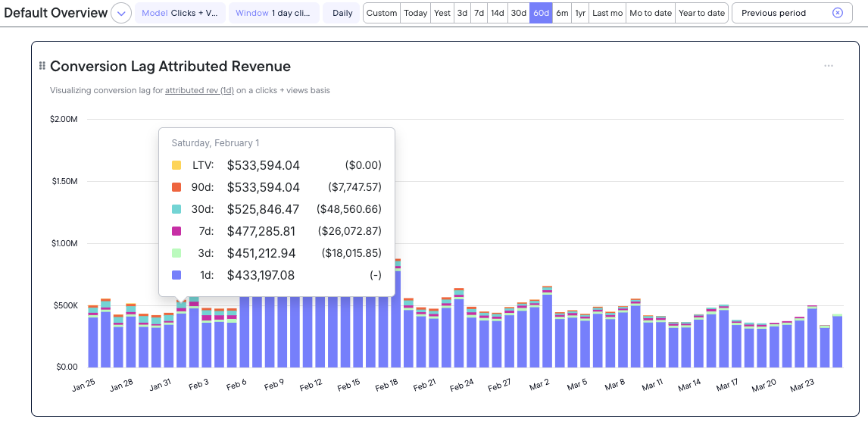Open the Model Clicks + Views selector

pyautogui.click(x=180, y=13)
